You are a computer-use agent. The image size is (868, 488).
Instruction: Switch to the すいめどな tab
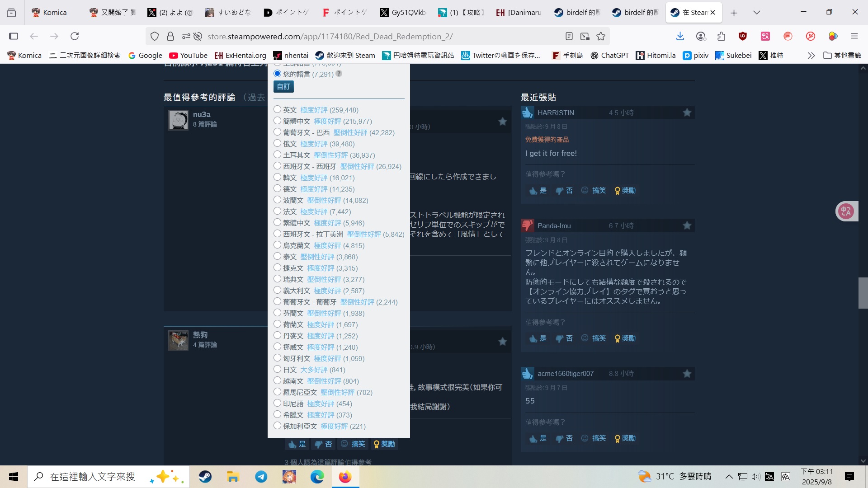click(229, 13)
